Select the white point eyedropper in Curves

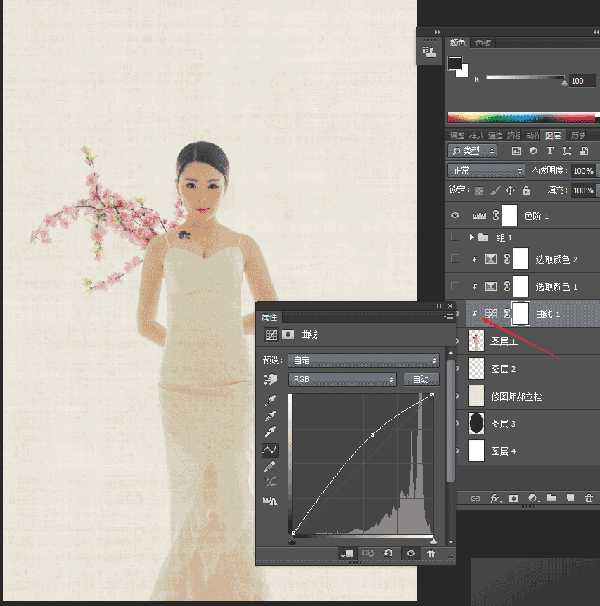tap(271, 431)
